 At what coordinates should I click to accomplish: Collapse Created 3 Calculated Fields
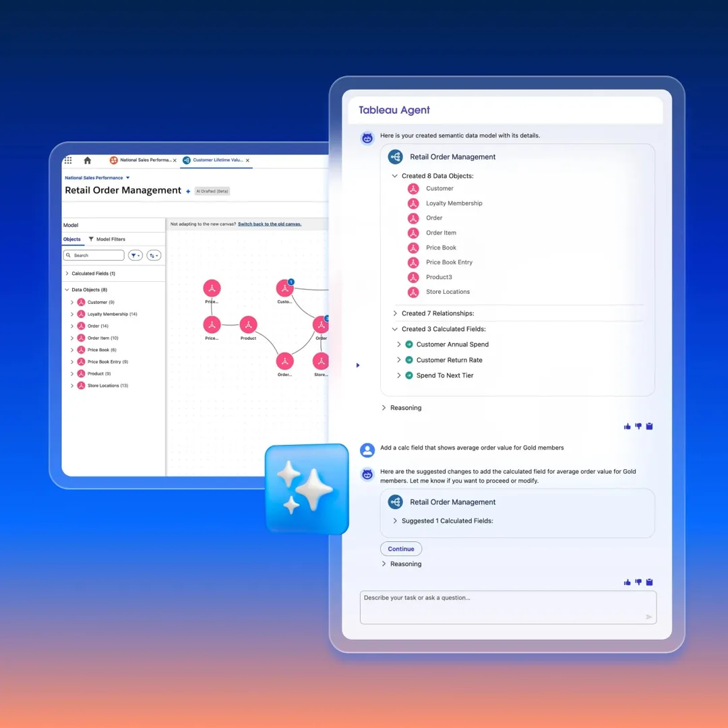click(394, 329)
